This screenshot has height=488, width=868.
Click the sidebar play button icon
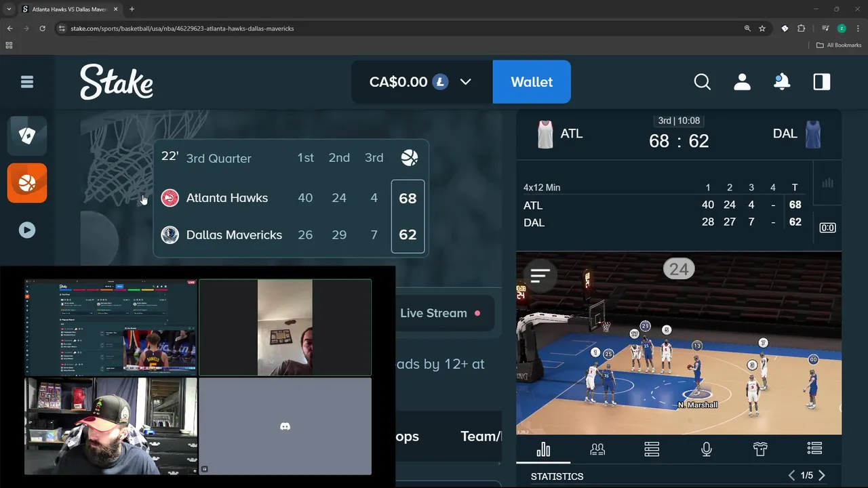click(27, 230)
